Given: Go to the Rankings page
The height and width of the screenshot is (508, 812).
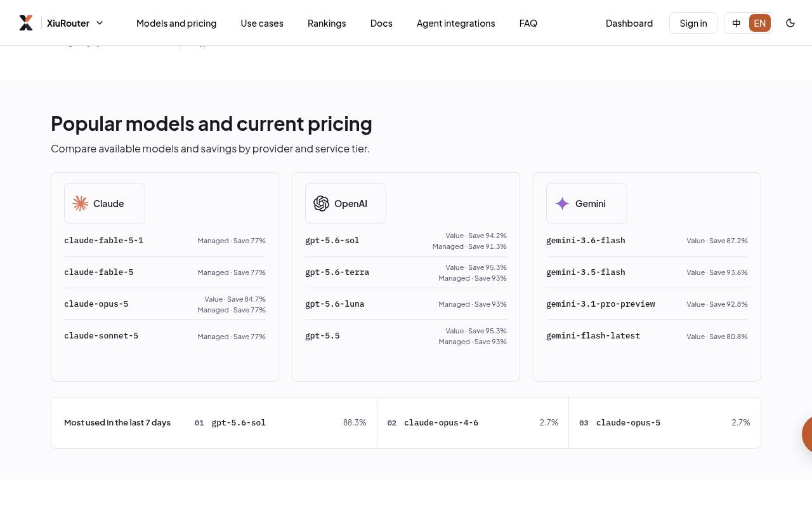Looking at the screenshot, I should click(327, 23).
